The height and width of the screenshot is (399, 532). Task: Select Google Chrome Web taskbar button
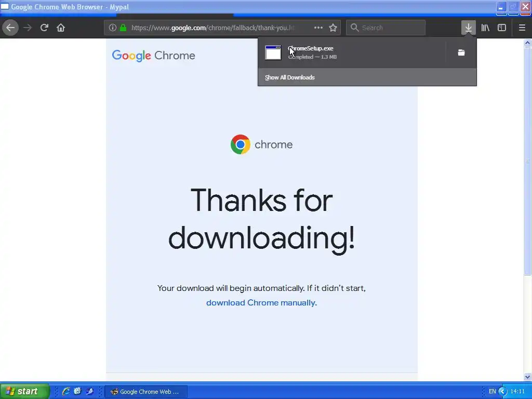tap(146, 392)
